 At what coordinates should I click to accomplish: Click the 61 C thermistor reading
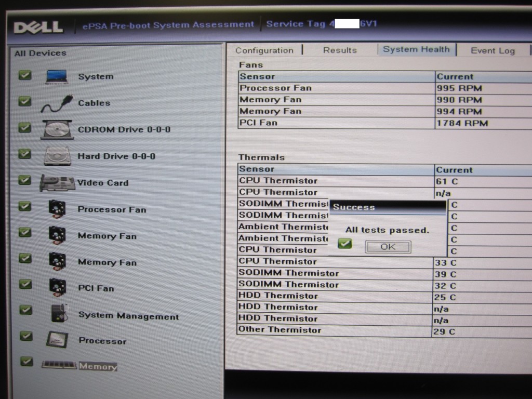tap(447, 181)
